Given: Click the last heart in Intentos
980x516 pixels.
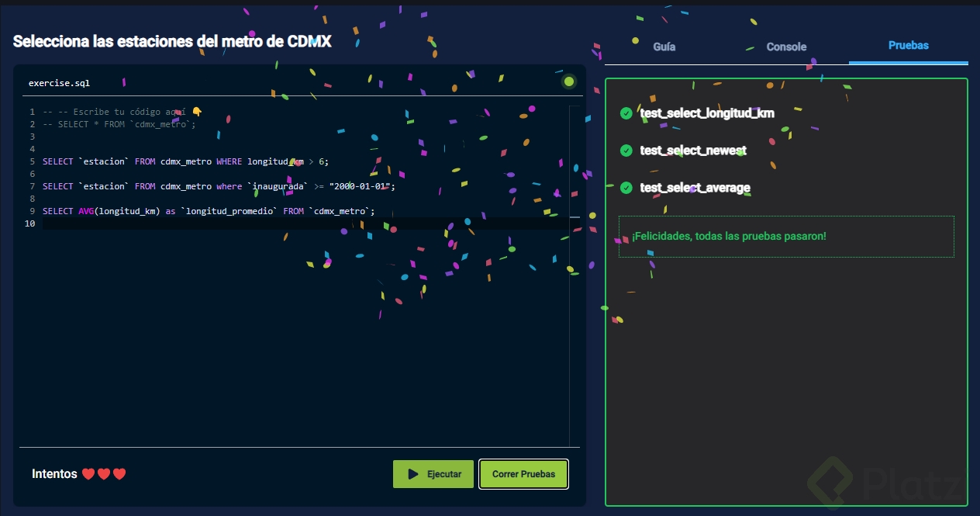Looking at the screenshot, I should [x=119, y=474].
